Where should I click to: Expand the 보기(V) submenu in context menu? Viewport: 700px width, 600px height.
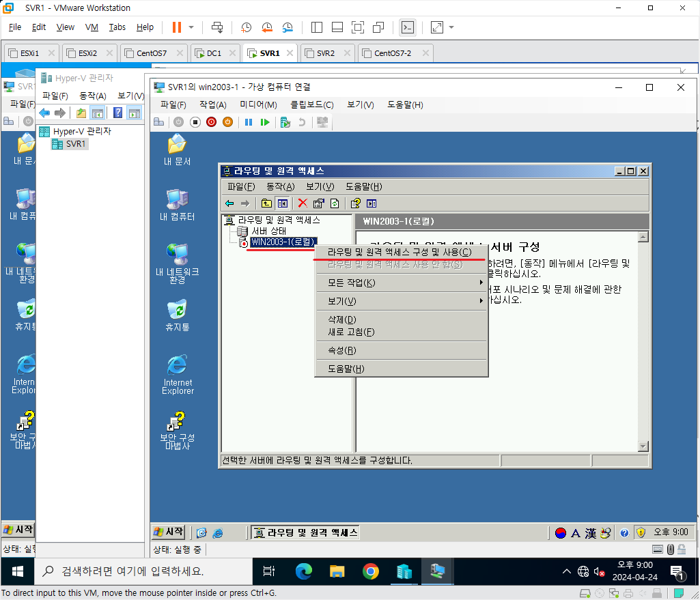point(400,301)
